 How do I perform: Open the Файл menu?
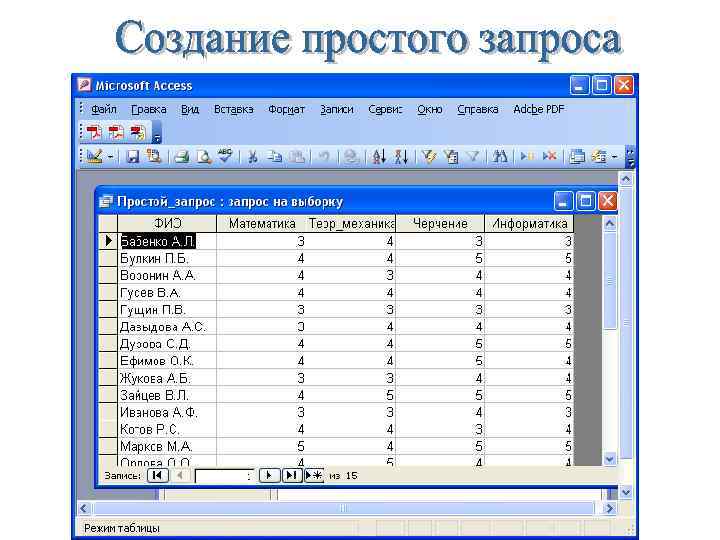click(104, 109)
